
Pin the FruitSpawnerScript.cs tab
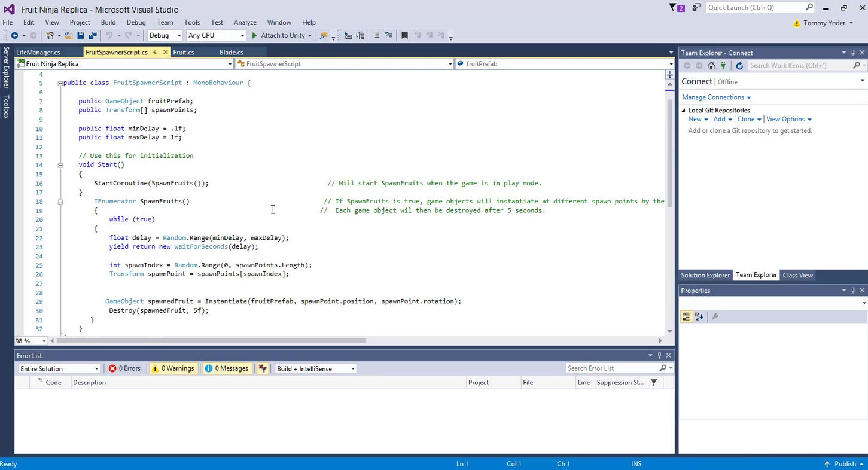tap(156, 52)
